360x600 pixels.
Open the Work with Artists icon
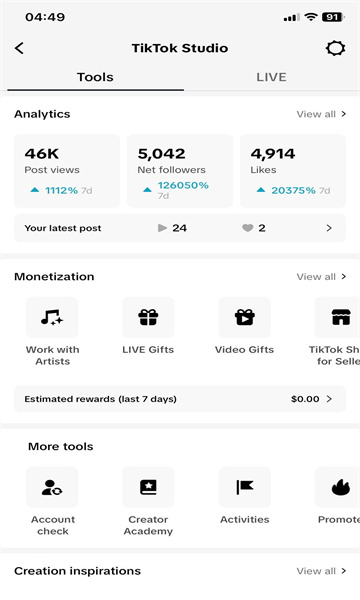pos(52,317)
